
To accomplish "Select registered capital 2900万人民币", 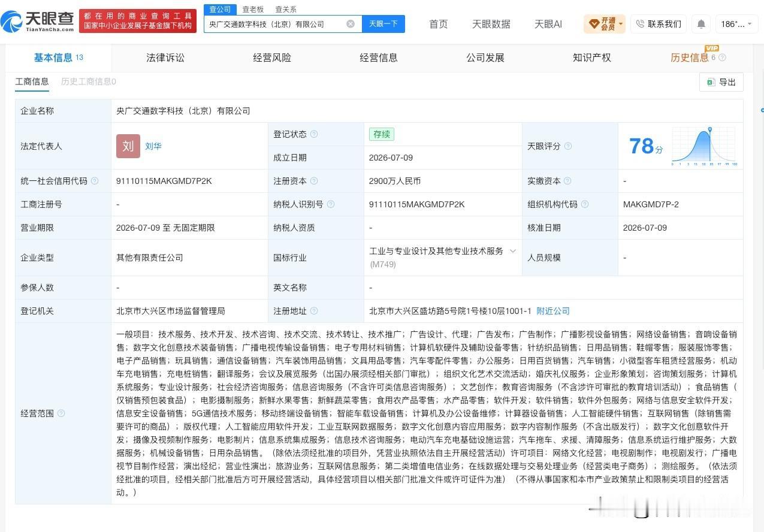I will 395,181.
